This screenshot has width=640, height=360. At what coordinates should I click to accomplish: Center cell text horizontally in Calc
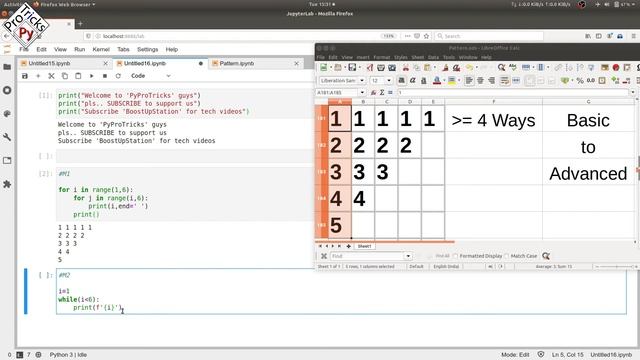pos(480,81)
